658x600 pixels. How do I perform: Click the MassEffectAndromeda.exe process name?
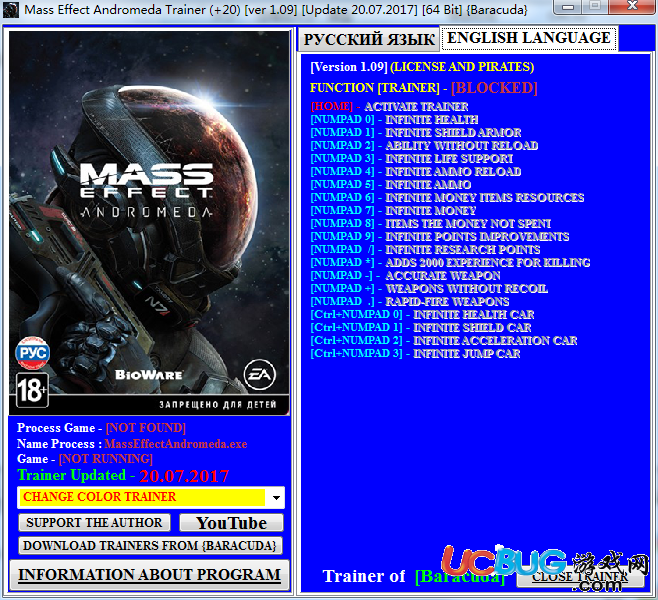pos(175,444)
